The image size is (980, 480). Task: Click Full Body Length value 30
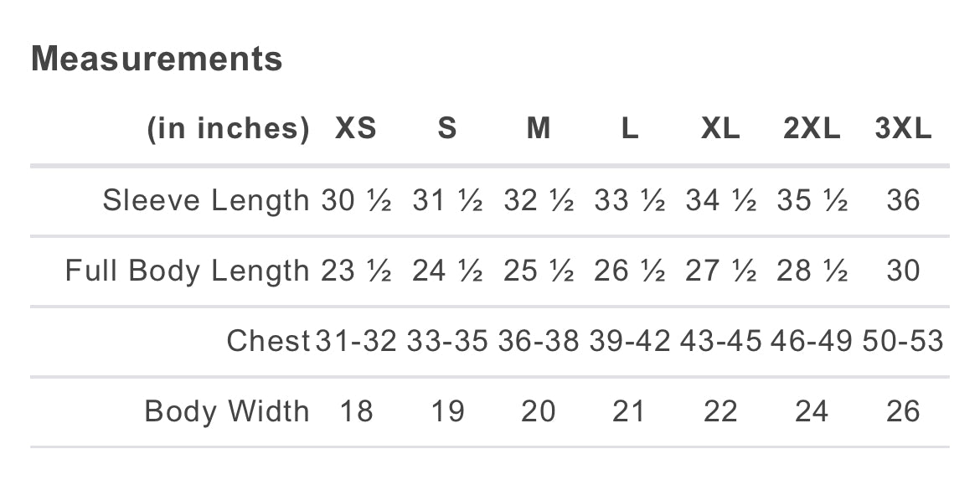point(903,271)
